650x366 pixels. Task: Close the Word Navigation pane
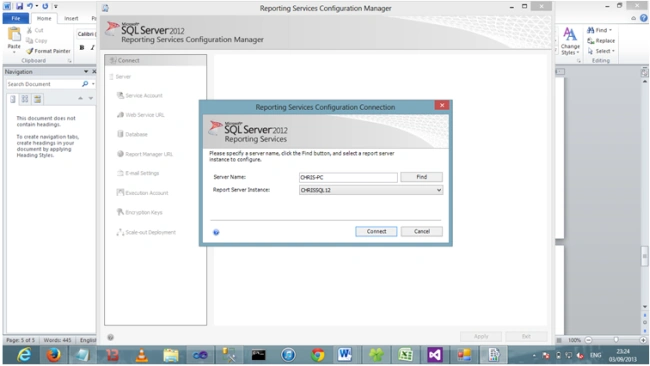(x=94, y=72)
